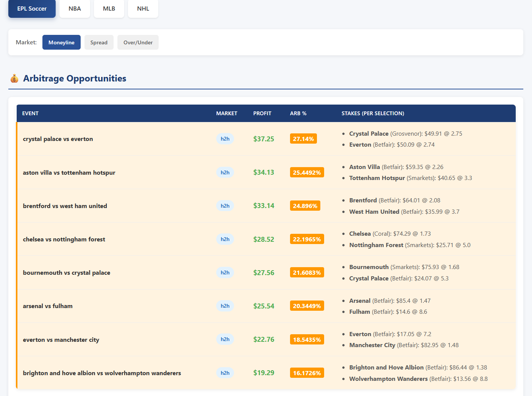The height and width of the screenshot is (396, 532).
Task: Click the h2h badge for crystal palace vs everton
Action: [225, 139]
